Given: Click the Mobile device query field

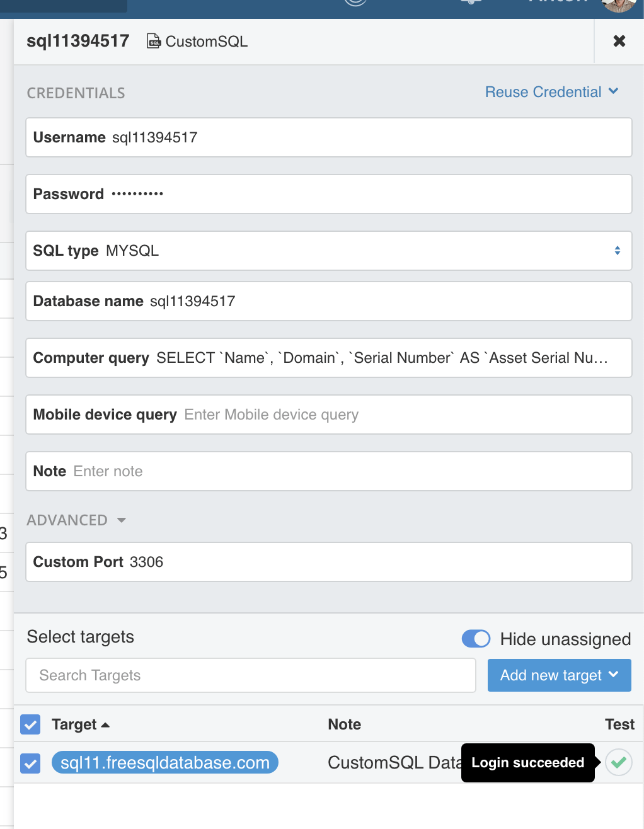Looking at the screenshot, I should click(329, 414).
